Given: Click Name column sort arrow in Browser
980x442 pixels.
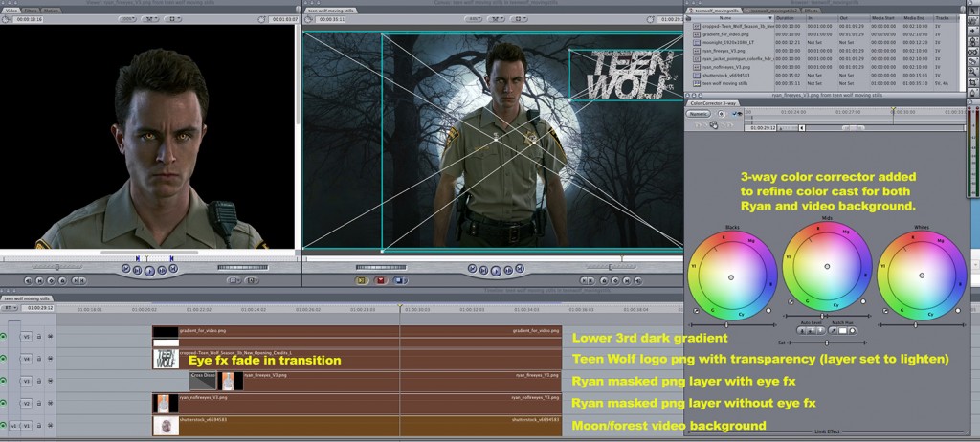Looking at the screenshot, I should [770, 18].
